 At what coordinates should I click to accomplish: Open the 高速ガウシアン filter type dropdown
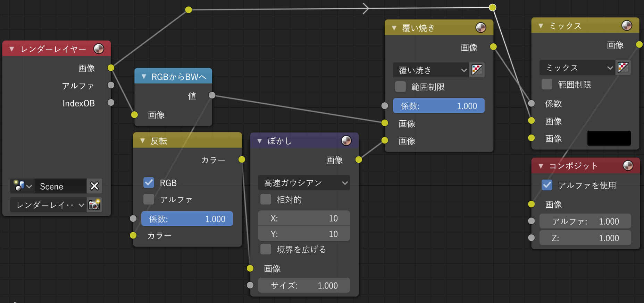point(304,183)
